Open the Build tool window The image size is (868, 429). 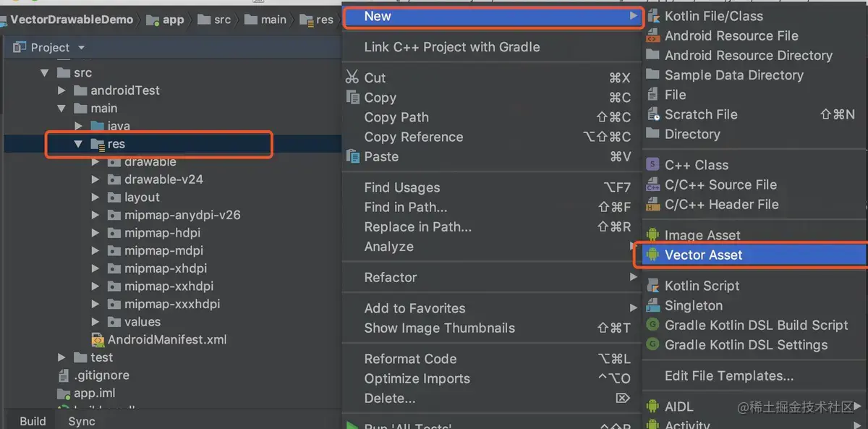pos(32,420)
